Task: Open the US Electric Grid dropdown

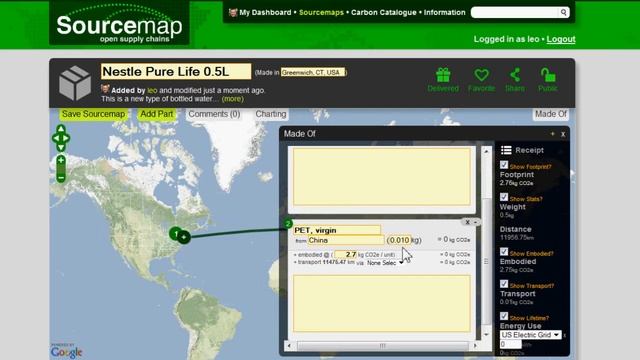Action: point(531,335)
